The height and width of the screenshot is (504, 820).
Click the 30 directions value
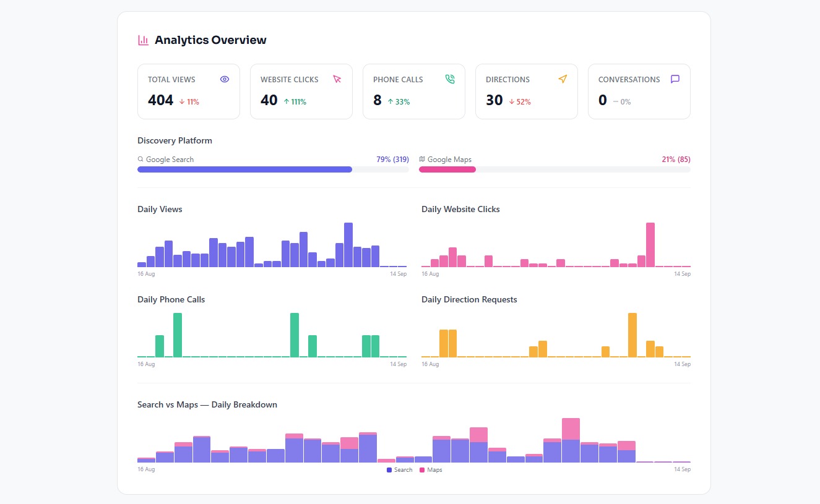tap(494, 100)
